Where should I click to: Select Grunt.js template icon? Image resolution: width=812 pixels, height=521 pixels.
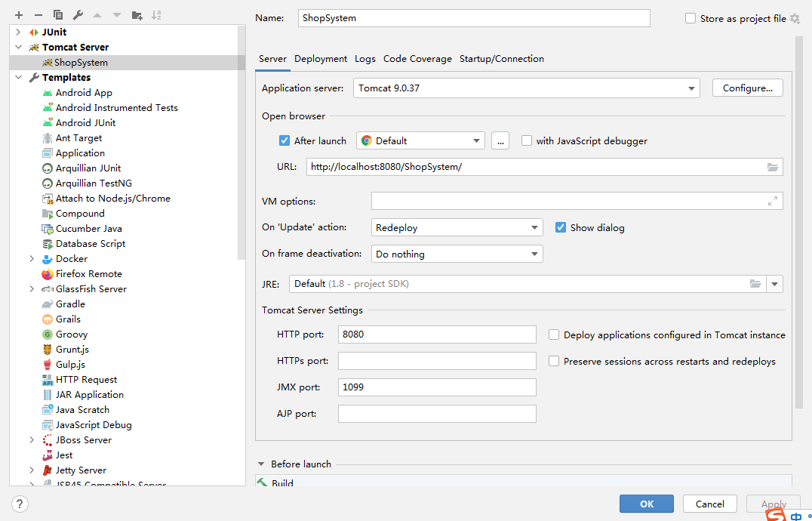point(48,350)
